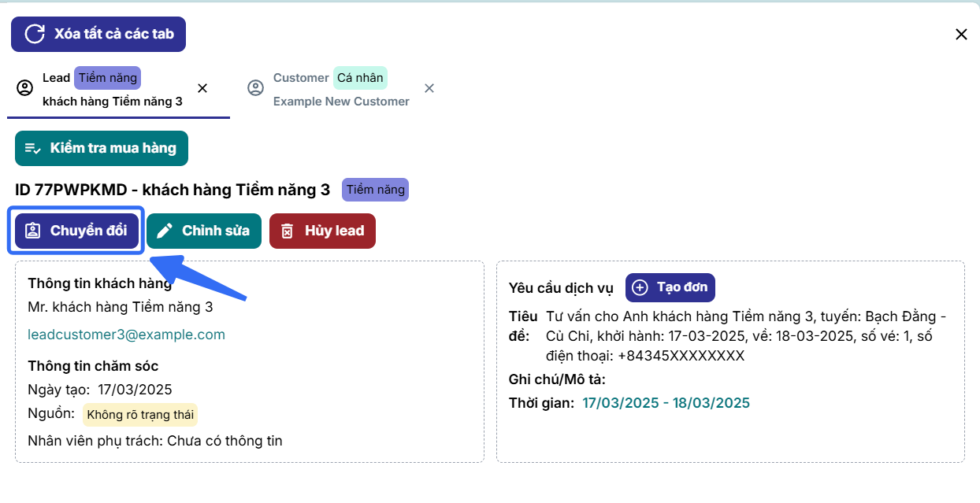Click the trash icon in Hủy lead
Image resolution: width=980 pixels, height=503 pixels.
pos(288,231)
